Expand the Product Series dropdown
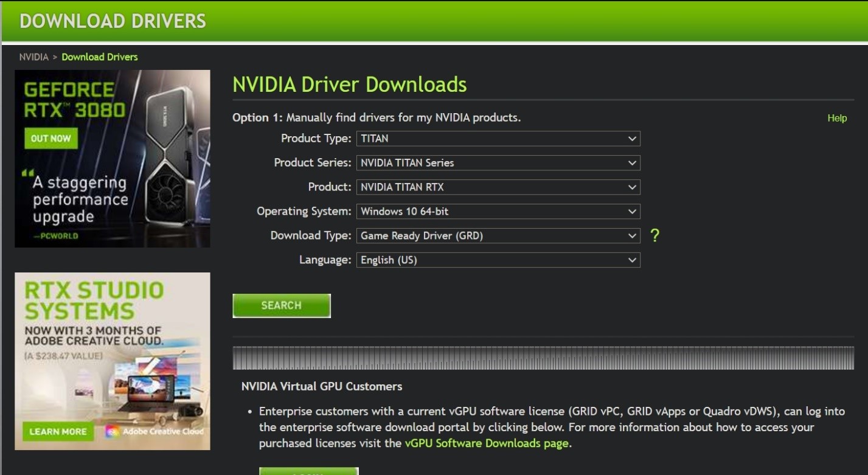The height and width of the screenshot is (475, 868). click(x=498, y=163)
